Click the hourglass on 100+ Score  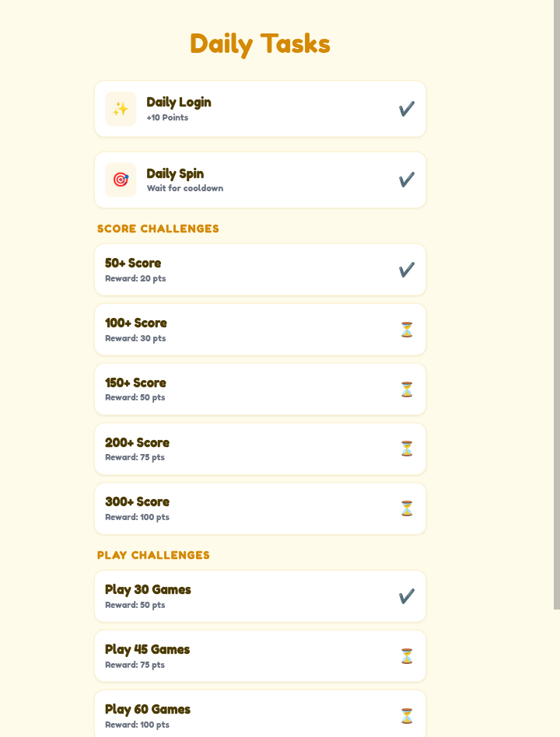407,330
